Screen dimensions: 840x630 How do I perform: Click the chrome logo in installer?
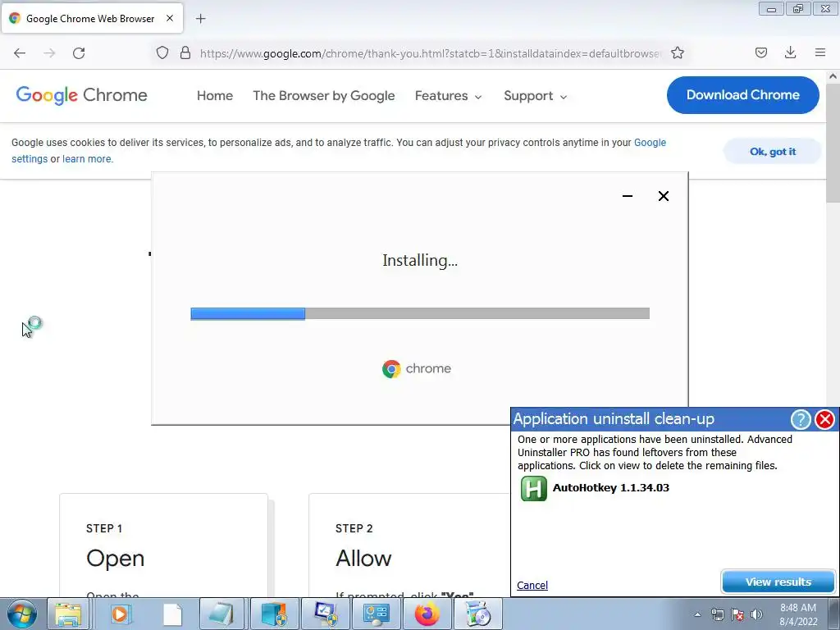tap(416, 368)
